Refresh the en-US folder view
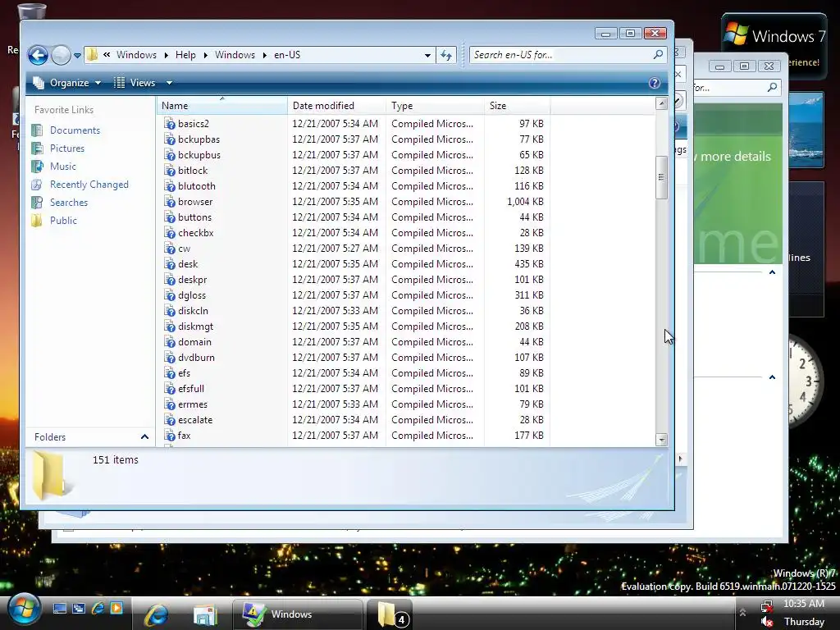 (446, 55)
